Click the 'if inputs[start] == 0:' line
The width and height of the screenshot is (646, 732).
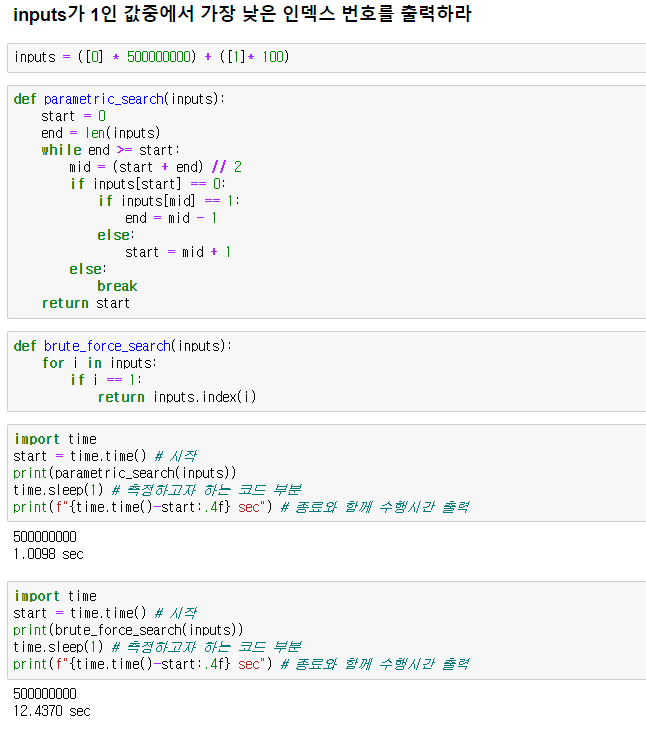[147, 184]
